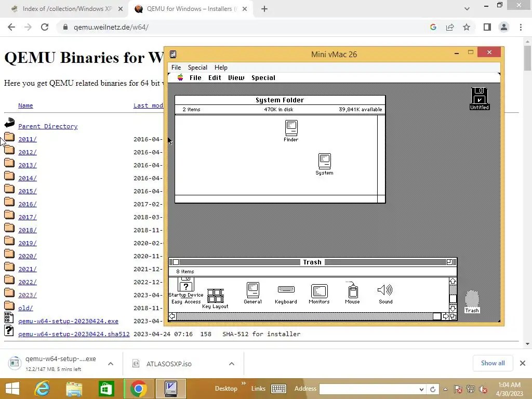Open Chrome three-dot menu
This screenshot has height=399, width=532.
[521, 27]
